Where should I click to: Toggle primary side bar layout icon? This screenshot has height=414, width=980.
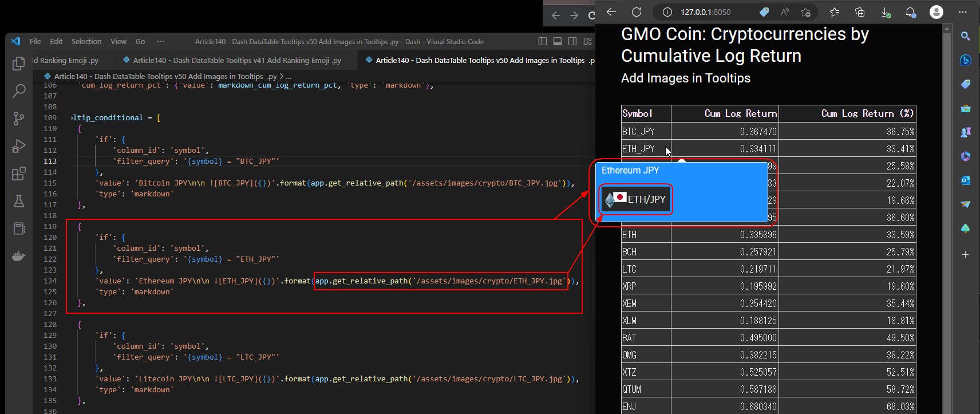click(x=543, y=41)
